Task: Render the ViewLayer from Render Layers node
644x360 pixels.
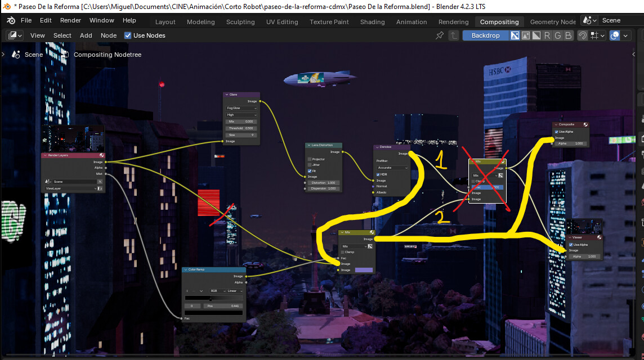Action: (x=100, y=188)
